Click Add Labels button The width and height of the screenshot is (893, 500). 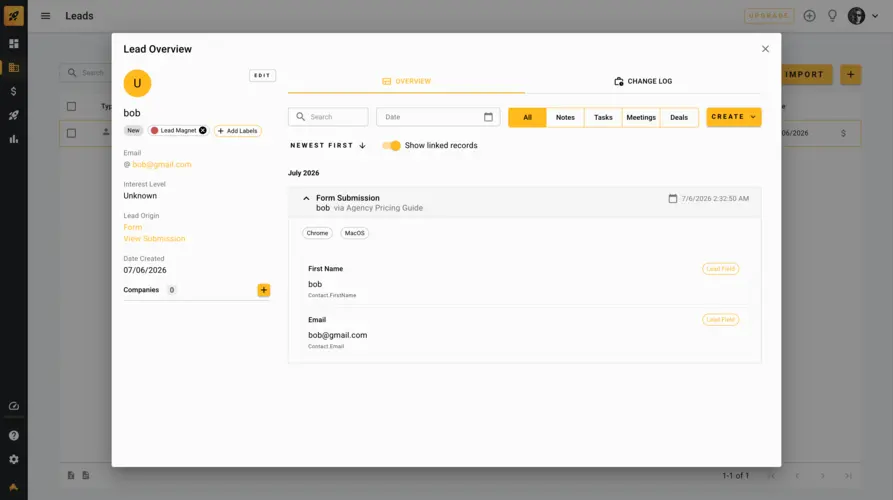tap(237, 131)
